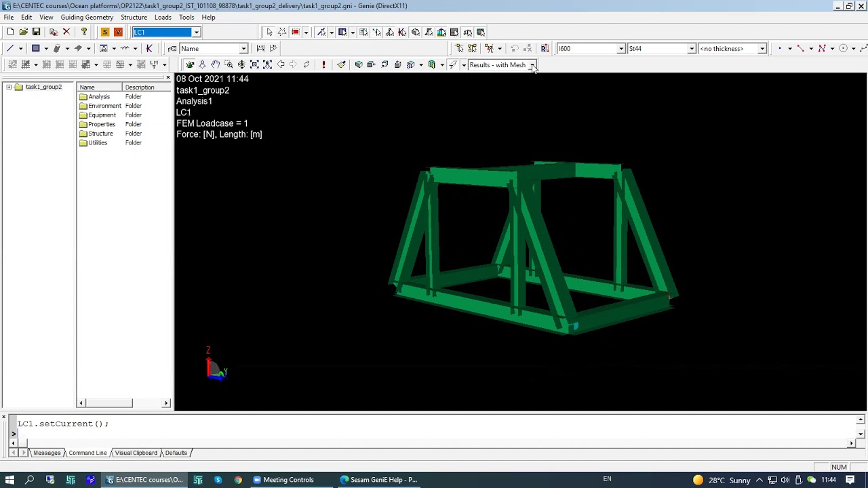Open the Structure menu
Screen dimensions: 868x488
[x=134, y=17]
